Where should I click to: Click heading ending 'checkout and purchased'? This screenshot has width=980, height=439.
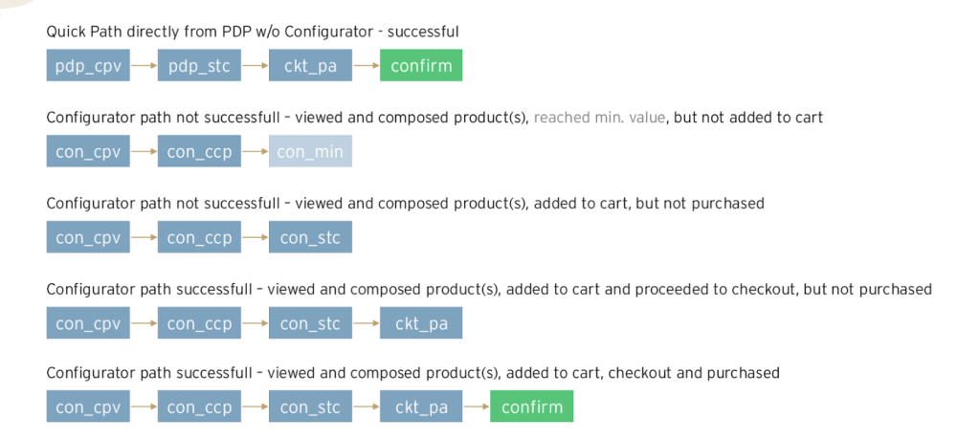tap(413, 372)
